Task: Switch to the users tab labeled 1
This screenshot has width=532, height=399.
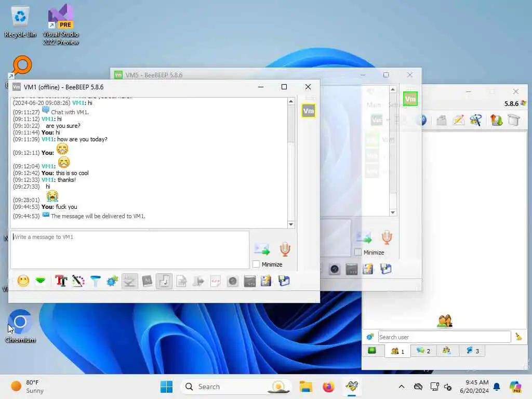Action: coord(397,351)
